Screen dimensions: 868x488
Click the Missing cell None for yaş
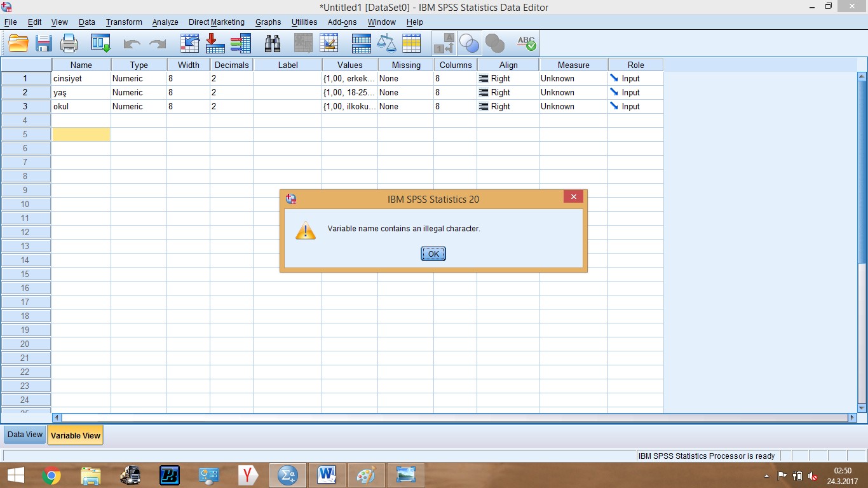click(405, 93)
